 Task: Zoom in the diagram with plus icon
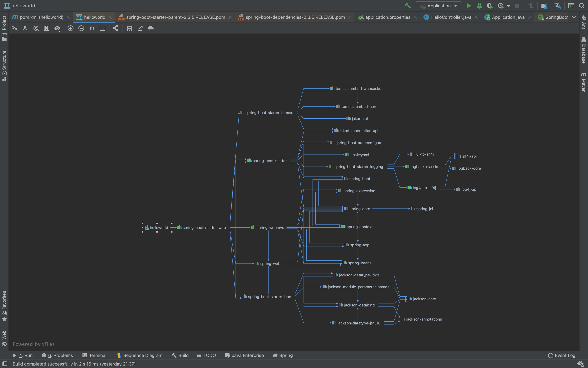pos(70,28)
